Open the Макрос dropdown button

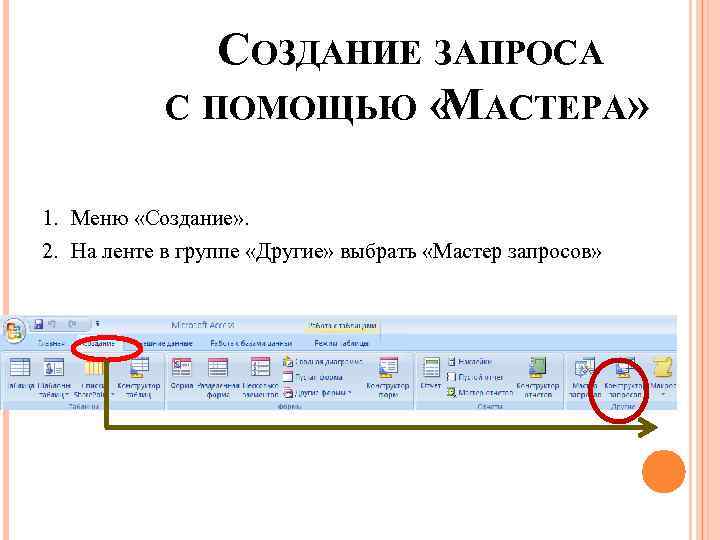click(x=663, y=377)
